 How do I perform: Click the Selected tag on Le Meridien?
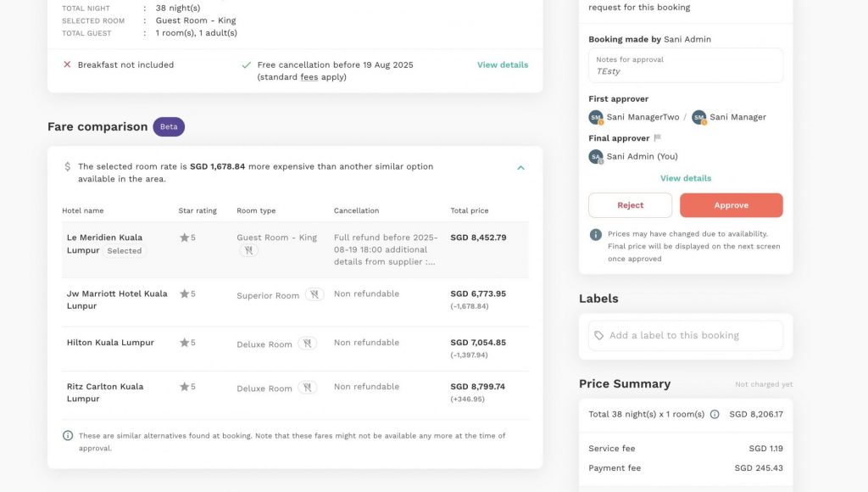(125, 251)
